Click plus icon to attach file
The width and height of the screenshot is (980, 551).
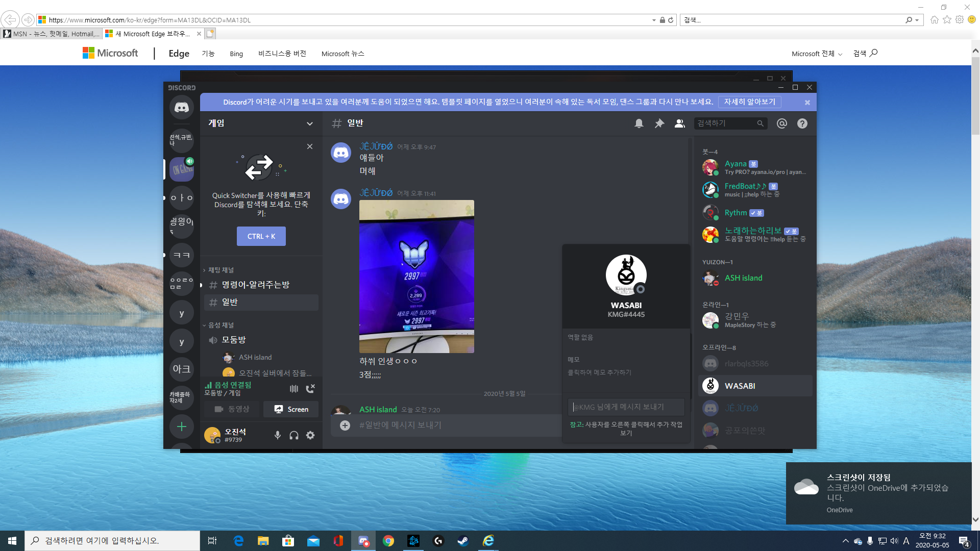pyautogui.click(x=345, y=425)
